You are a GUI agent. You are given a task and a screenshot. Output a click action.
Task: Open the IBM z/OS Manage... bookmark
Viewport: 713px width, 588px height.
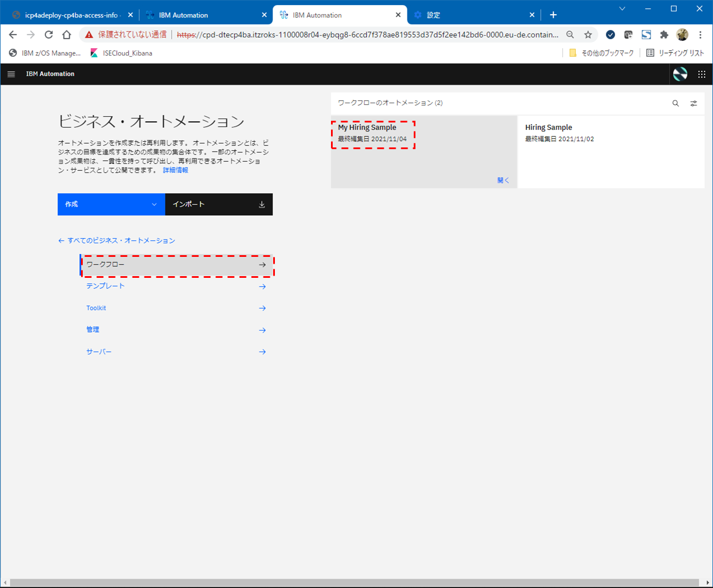point(45,53)
